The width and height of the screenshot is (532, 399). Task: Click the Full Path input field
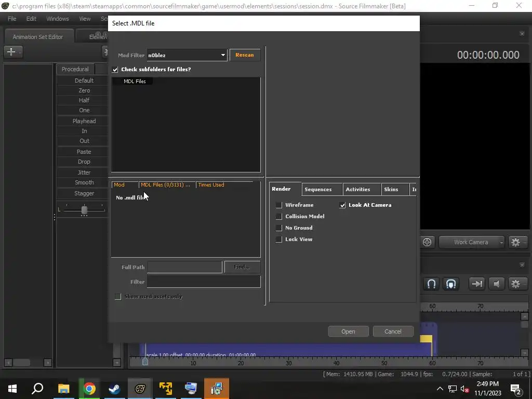tap(184, 267)
